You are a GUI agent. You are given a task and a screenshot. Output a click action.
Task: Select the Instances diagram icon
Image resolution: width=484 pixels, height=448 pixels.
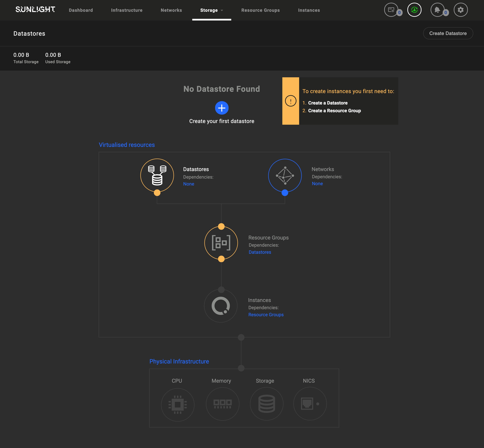pyautogui.click(x=221, y=306)
